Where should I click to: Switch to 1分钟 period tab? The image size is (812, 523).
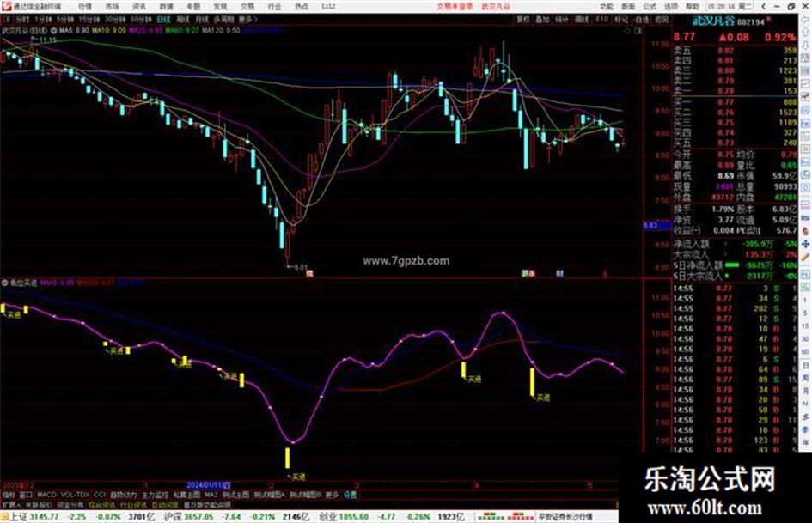(x=43, y=20)
